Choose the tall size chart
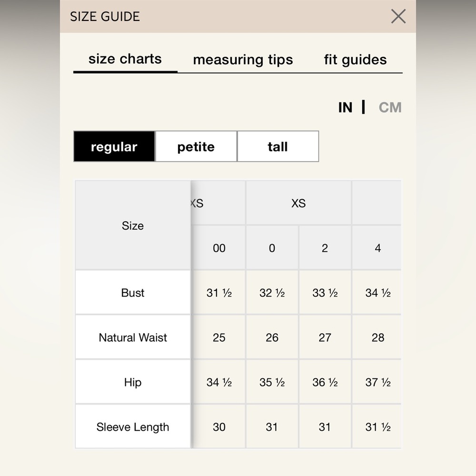The height and width of the screenshot is (476, 476). (278, 147)
